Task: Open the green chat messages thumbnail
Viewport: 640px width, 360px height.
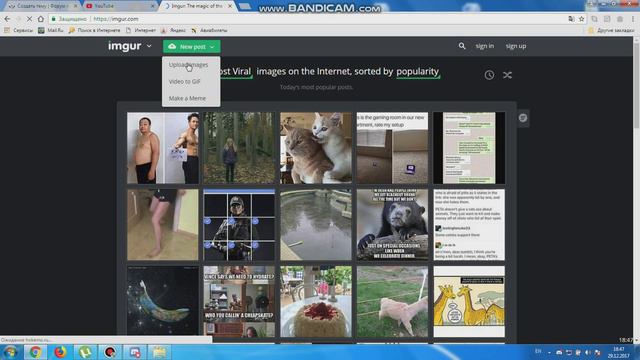Action: (x=469, y=148)
